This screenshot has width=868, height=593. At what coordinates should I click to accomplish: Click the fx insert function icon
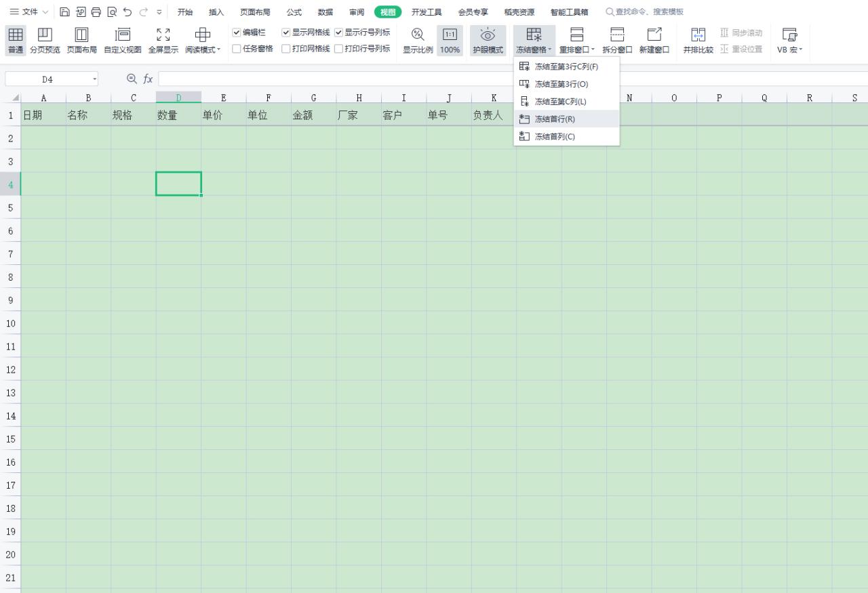point(148,79)
